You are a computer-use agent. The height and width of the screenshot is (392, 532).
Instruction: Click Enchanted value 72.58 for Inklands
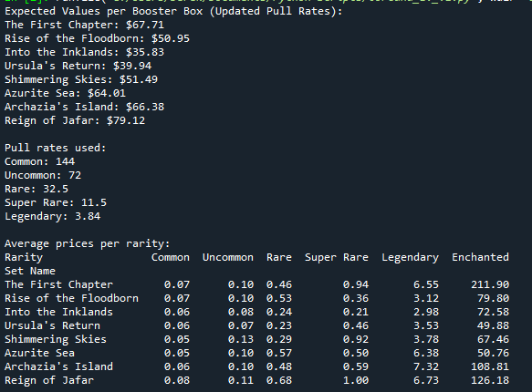pos(494,312)
